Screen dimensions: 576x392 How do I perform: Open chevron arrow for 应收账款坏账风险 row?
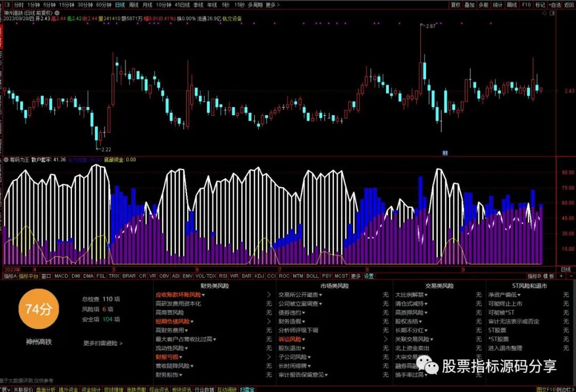(x=269, y=294)
